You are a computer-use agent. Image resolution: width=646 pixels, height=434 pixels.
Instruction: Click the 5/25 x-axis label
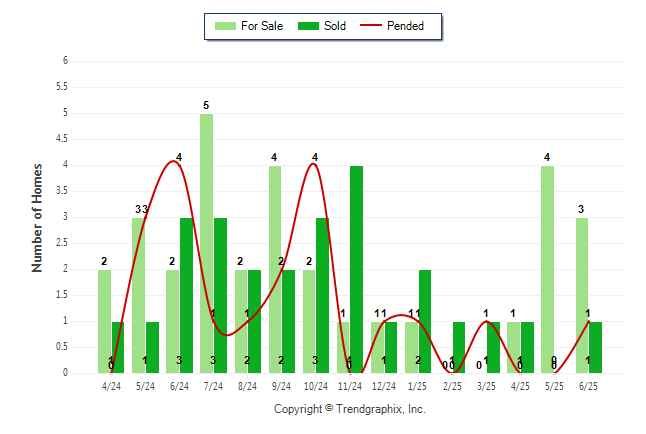coord(554,386)
